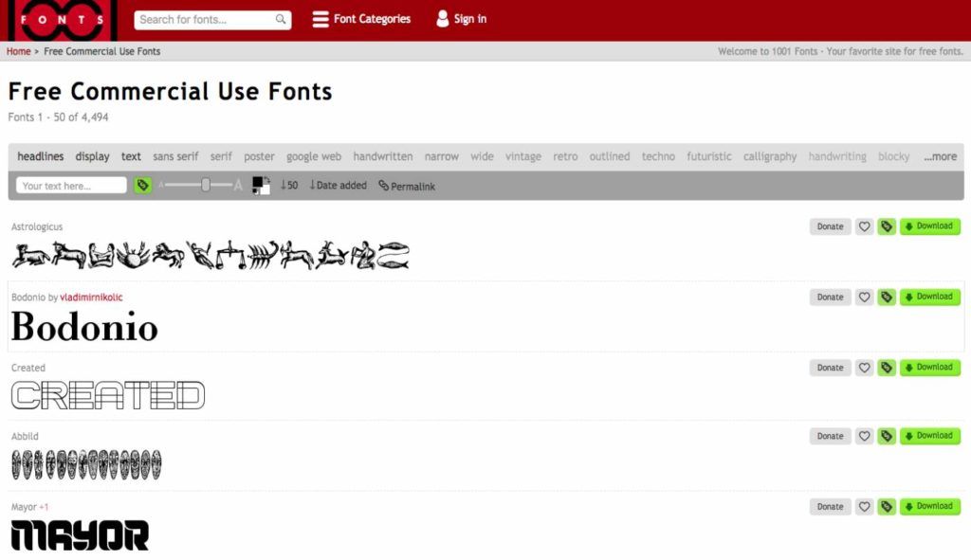Click the search magnifier icon in the search bar
The height and width of the screenshot is (560, 971).
click(280, 19)
